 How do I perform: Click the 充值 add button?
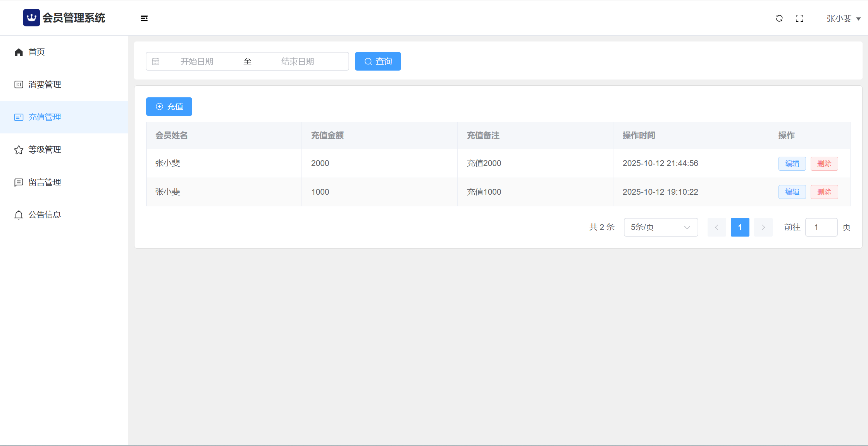[169, 107]
